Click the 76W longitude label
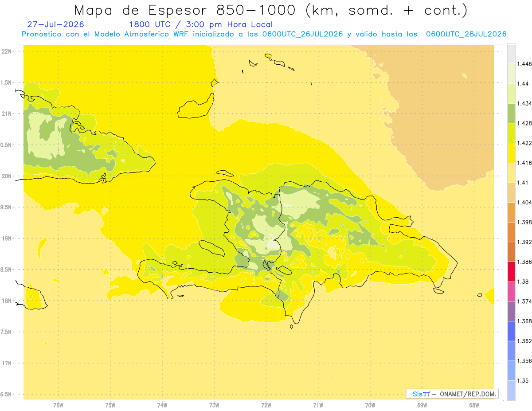 (58, 405)
